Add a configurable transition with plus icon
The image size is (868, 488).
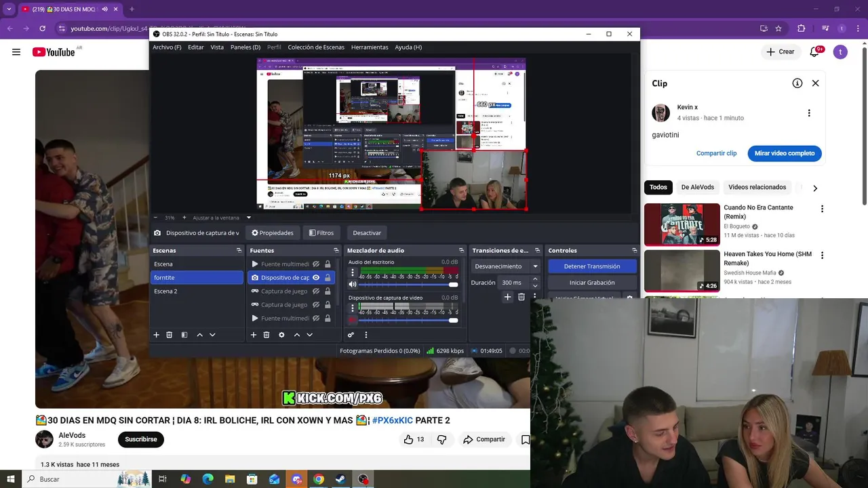(x=507, y=297)
